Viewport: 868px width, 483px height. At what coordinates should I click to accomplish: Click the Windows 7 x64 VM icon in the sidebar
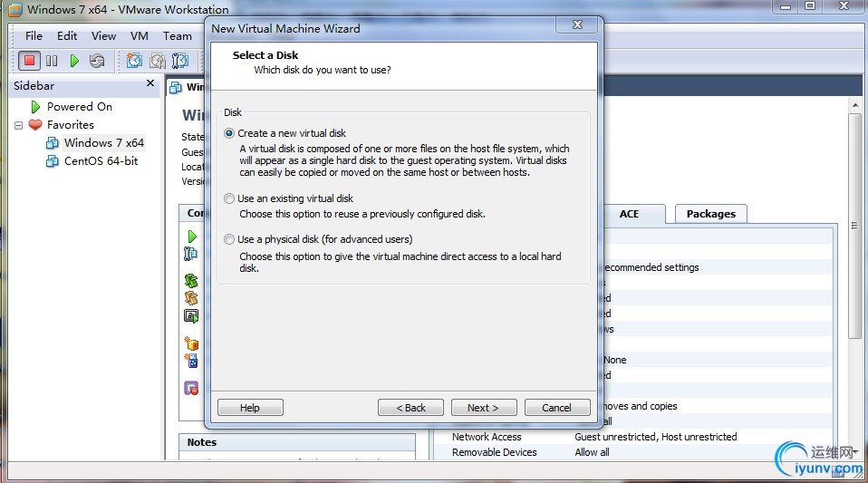coord(52,143)
